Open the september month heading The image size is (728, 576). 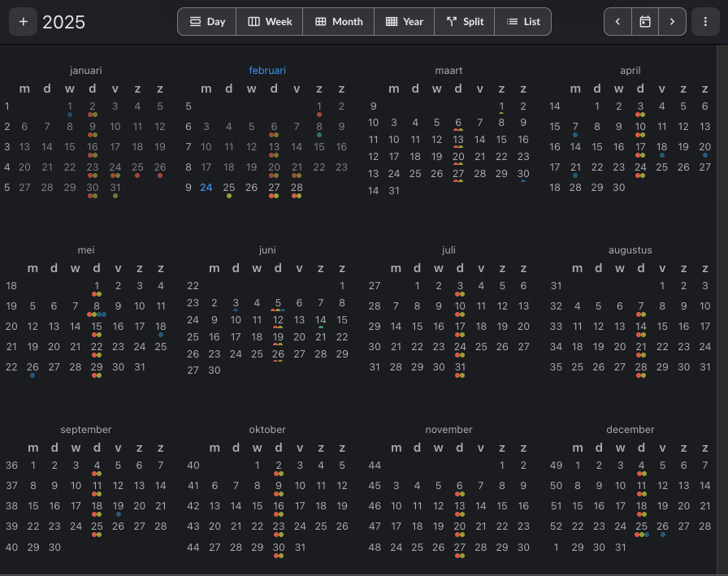coord(86,430)
